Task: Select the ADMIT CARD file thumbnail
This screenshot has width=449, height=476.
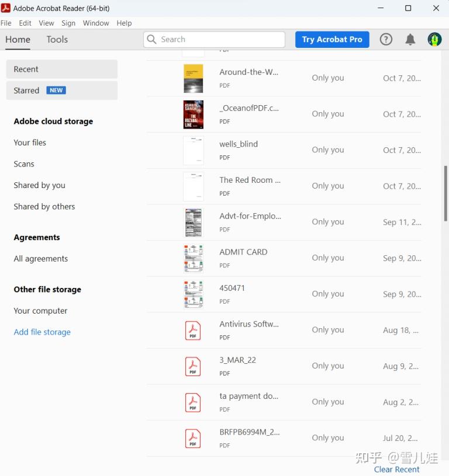Action: tap(194, 258)
